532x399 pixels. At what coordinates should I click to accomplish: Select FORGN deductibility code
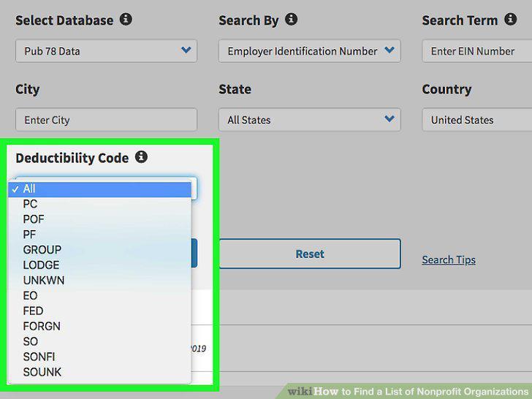[99, 327]
